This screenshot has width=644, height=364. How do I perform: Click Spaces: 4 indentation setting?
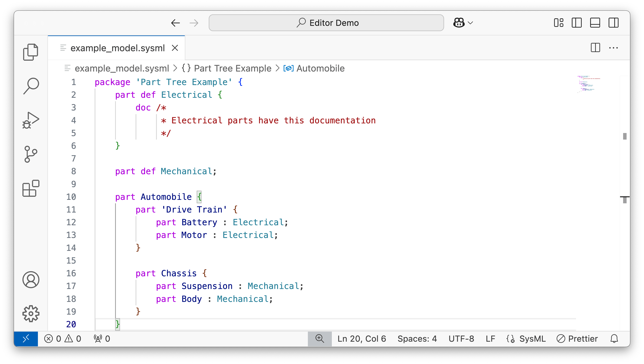tap(417, 339)
